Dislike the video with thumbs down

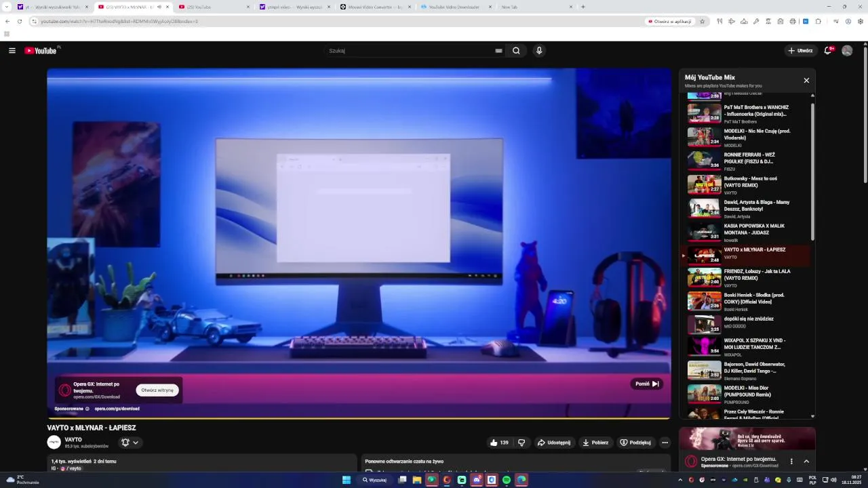point(521,443)
